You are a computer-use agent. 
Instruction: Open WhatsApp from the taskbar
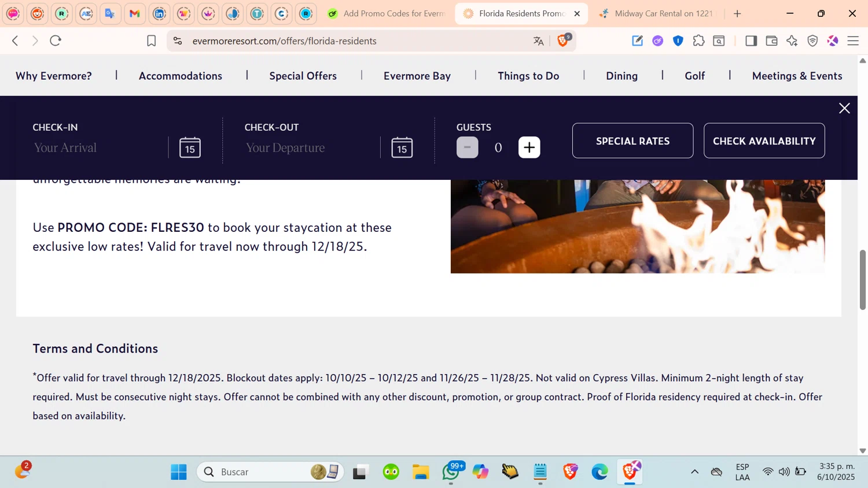[x=451, y=472]
